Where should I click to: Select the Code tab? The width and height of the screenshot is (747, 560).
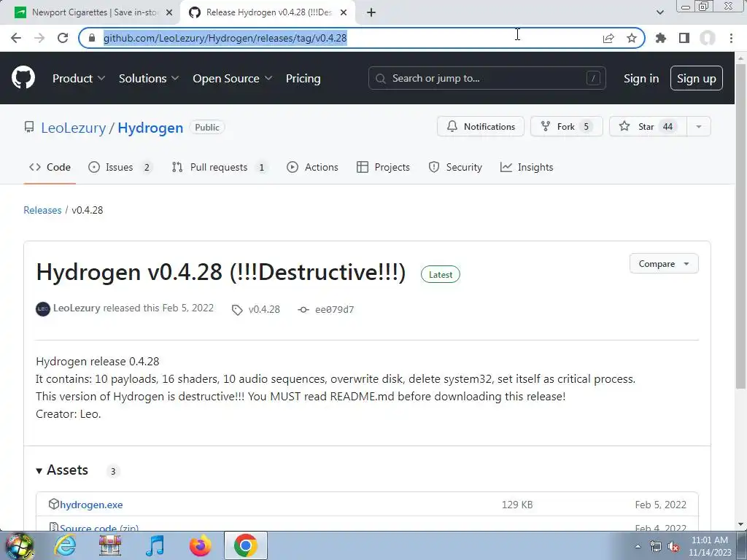pyautogui.click(x=50, y=167)
